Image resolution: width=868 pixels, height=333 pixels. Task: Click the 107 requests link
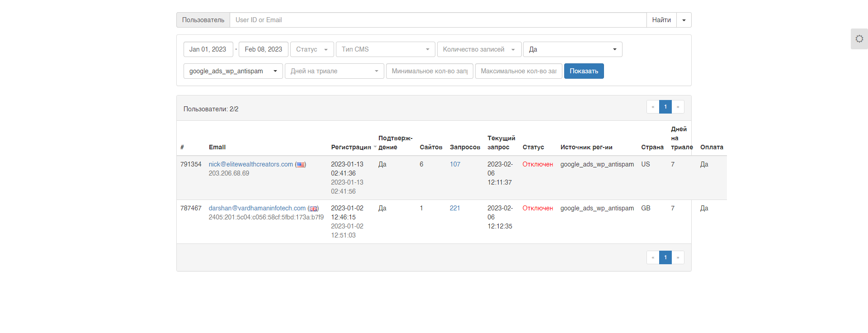[x=455, y=164]
